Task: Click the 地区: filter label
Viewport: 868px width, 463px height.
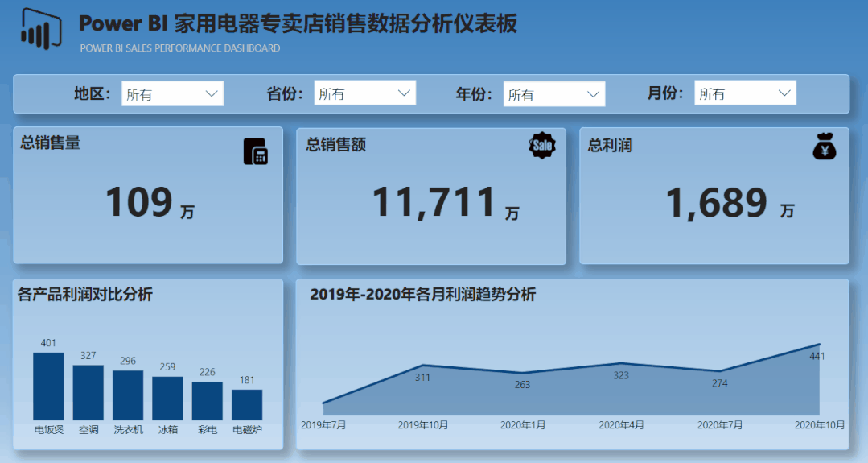Action: click(93, 93)
